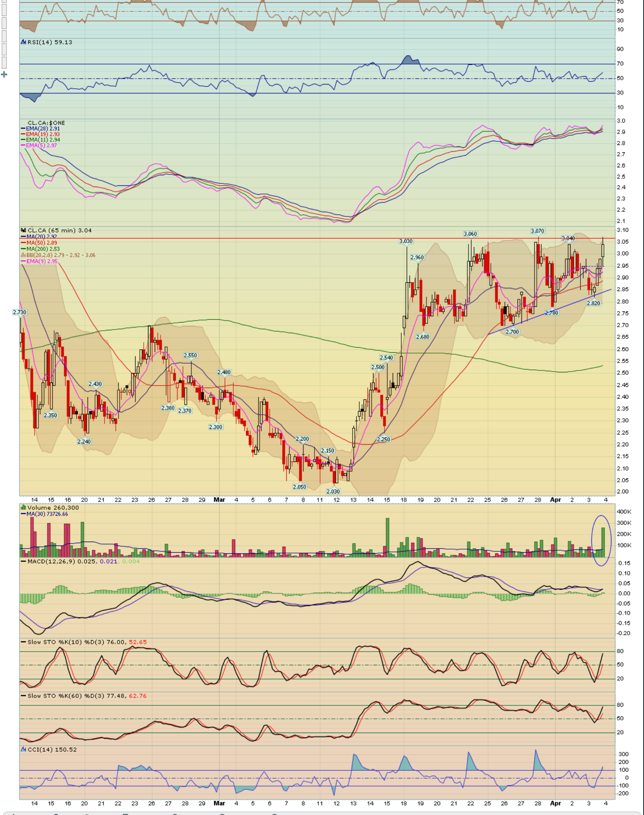Click the Apr label on bottom date axis

555,804
